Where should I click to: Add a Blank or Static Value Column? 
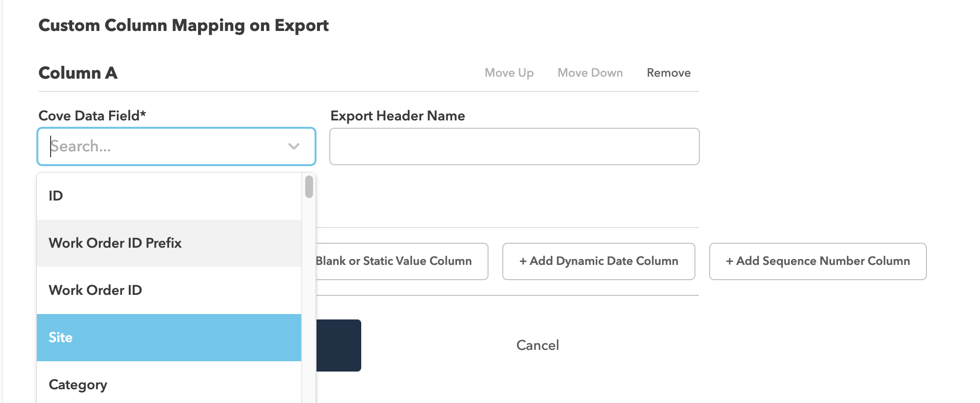[x=402, y=261]
